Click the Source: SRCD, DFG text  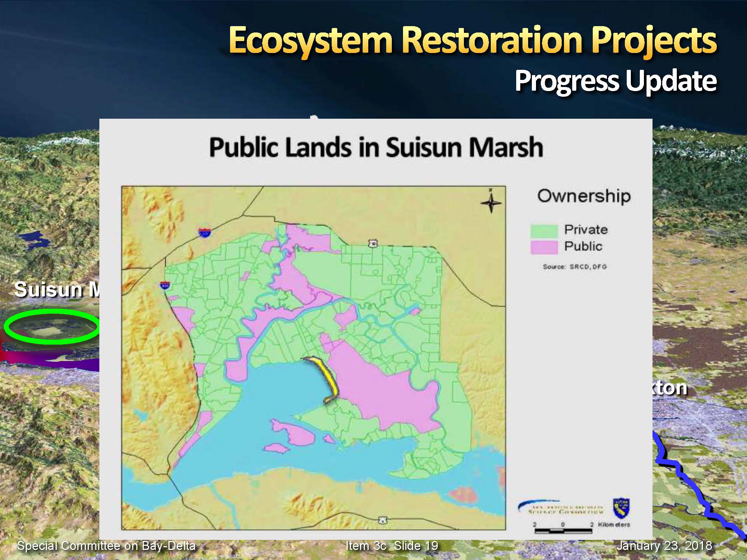(x=575, y=267)
